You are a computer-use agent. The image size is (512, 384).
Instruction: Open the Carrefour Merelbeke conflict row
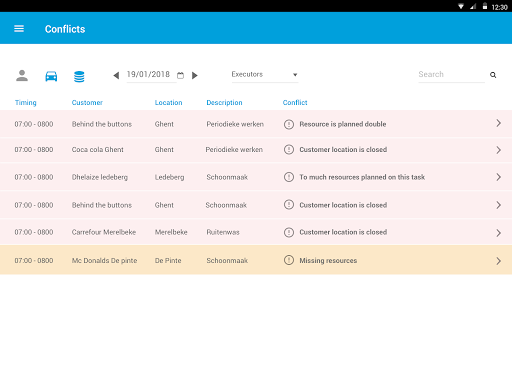256,232
